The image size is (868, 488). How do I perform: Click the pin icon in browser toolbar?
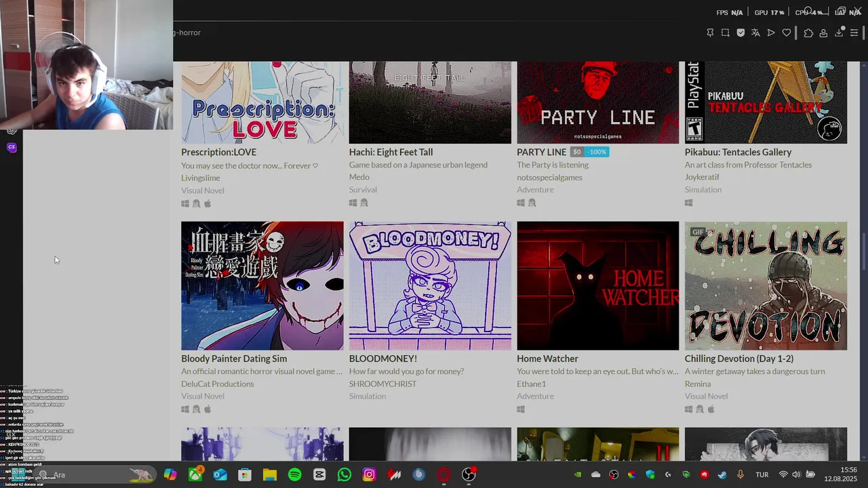click(710, 33)
